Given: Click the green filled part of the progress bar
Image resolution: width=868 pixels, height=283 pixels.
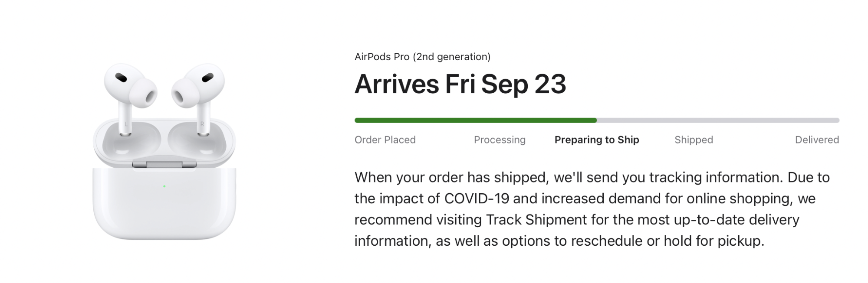Looking at the screenshot, I should coord(475,120).
